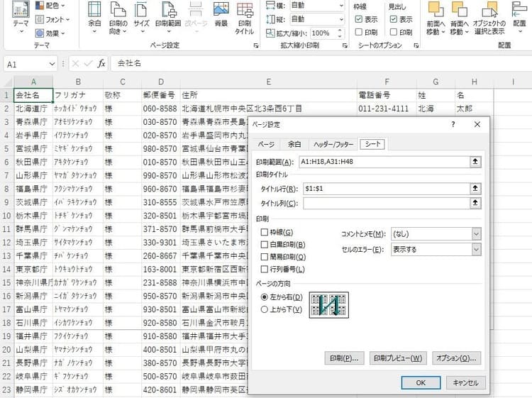Select cell containing 163-8001
532x398 pixels.
click(x=160, y=269)
